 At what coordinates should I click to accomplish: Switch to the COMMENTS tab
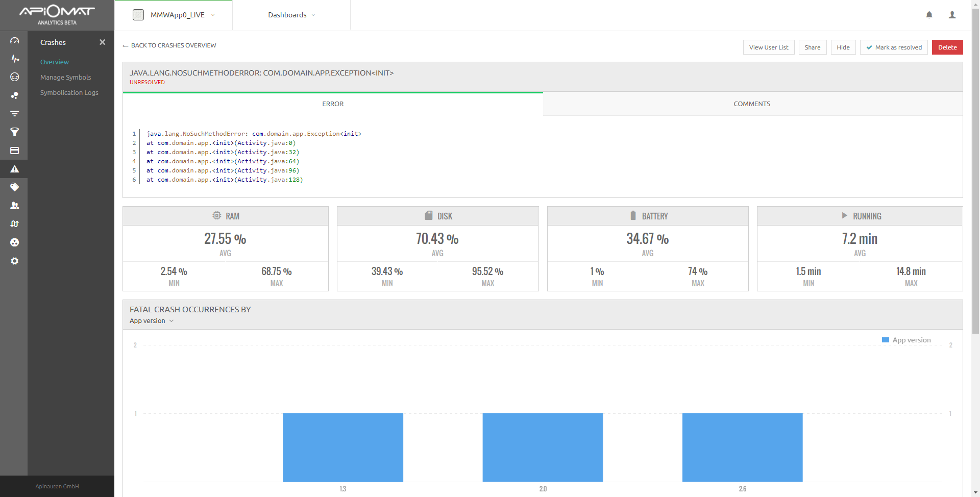pos(752,104)
